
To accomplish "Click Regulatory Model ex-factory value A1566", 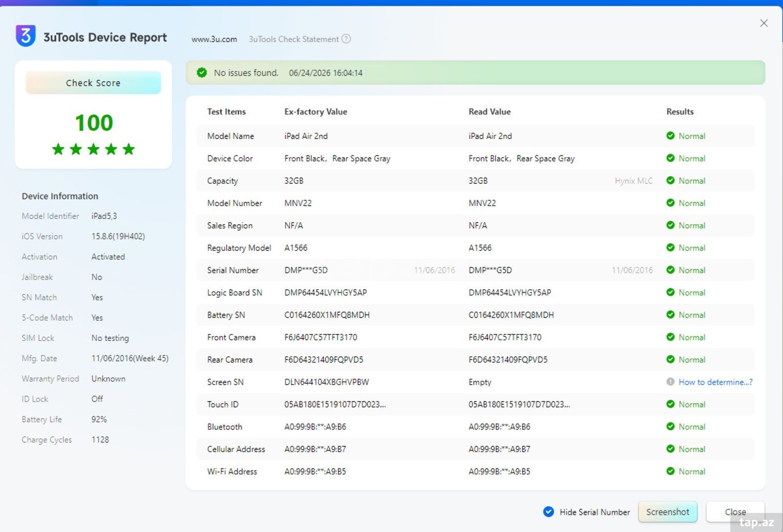I will [296, 248].
